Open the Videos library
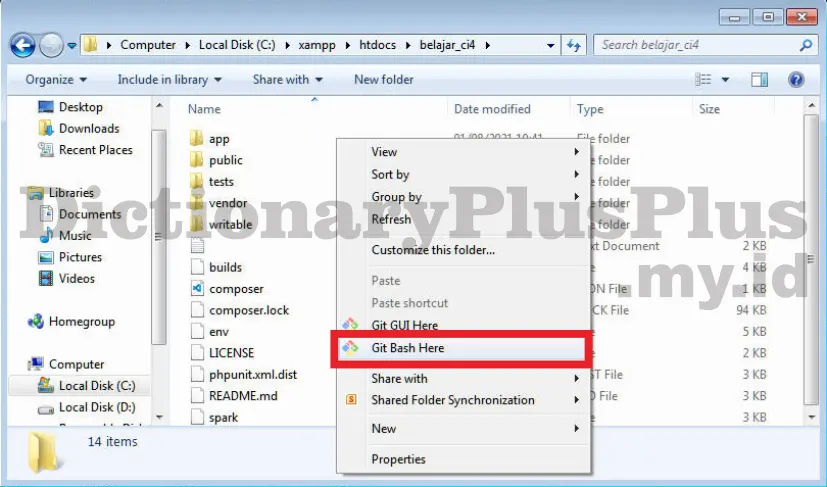Image resolution: width=827 pixels, height=487 pixels. 67,279
